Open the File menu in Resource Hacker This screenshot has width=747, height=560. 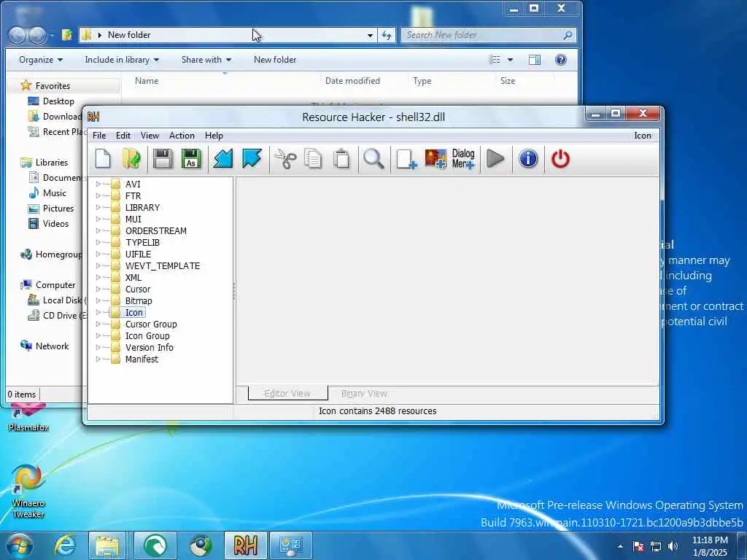coord(99,136)
